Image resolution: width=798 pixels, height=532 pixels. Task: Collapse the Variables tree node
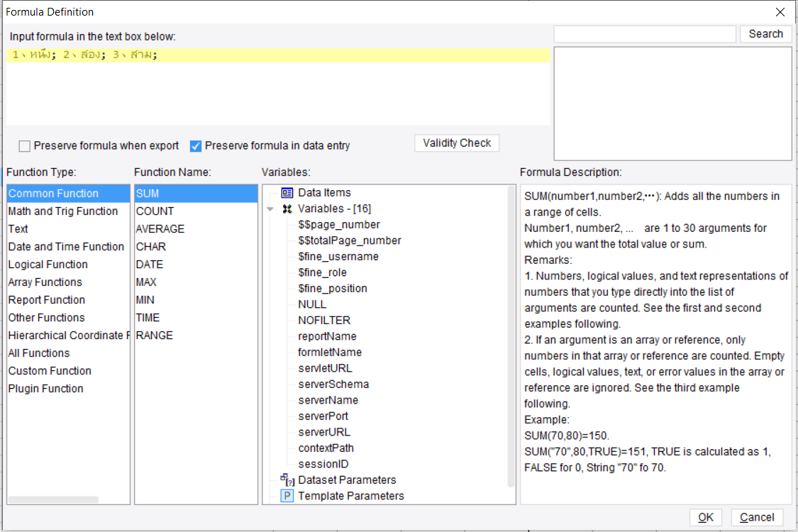(x=271, y=208)
